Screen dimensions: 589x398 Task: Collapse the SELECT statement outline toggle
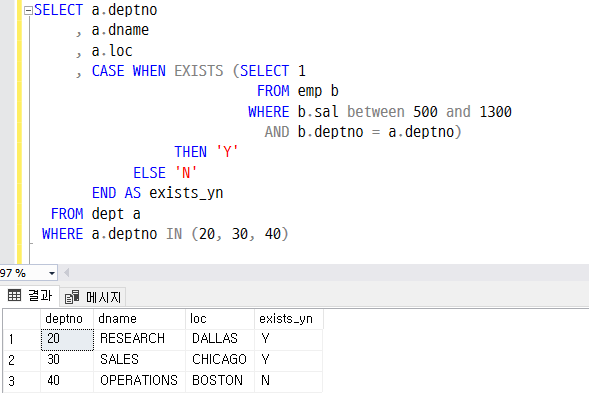tap(28, 11)
